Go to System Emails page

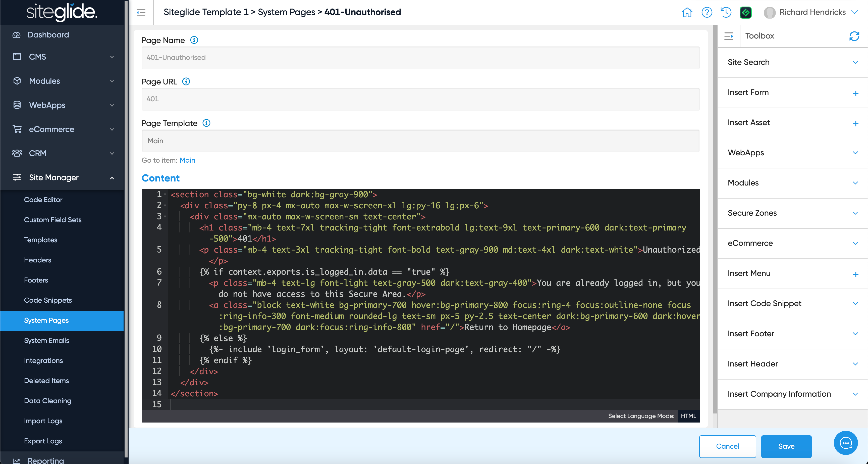click(46, 340)
